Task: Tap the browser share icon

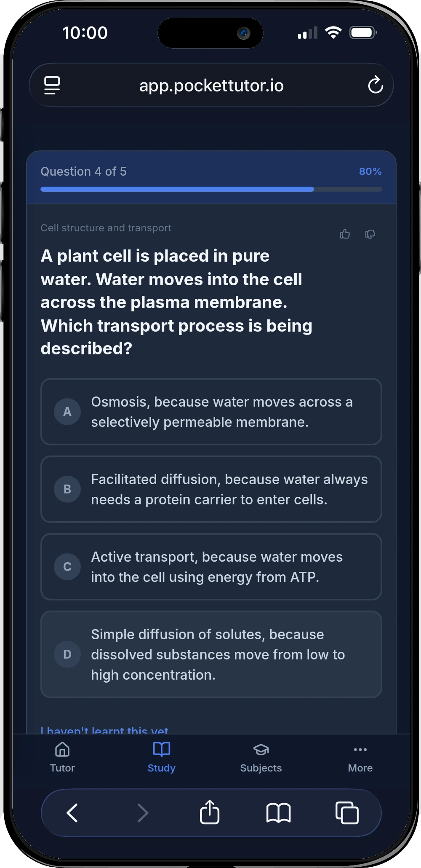Action: coord(210,812)
